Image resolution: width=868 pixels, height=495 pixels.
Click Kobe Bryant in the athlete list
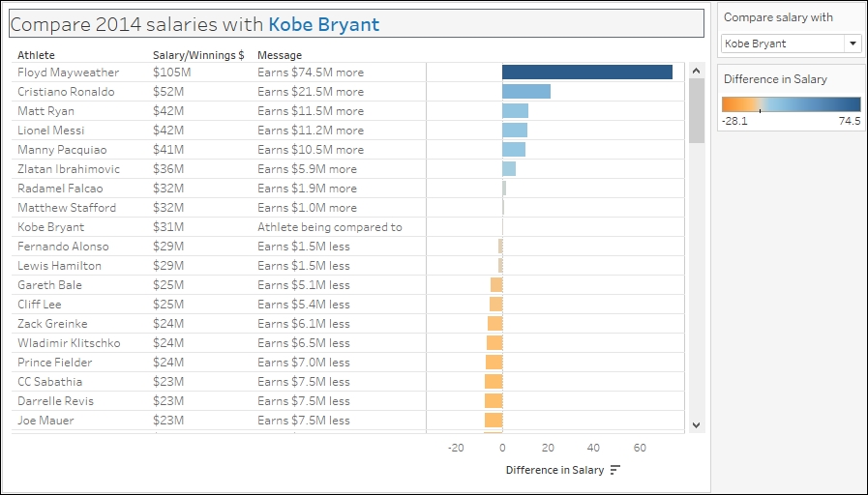click(51, 227)
